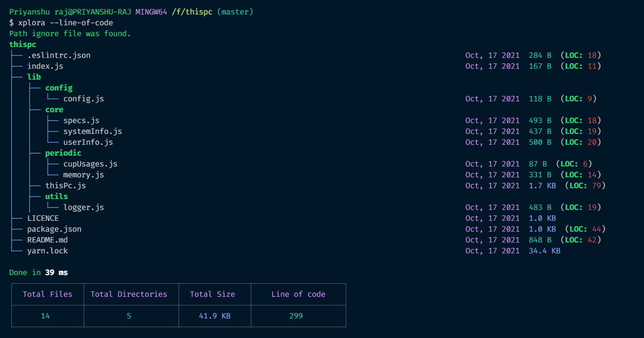Screen dimensions: 644x338
Task: Select specs.js in the tree
Action: coord(81,120)
